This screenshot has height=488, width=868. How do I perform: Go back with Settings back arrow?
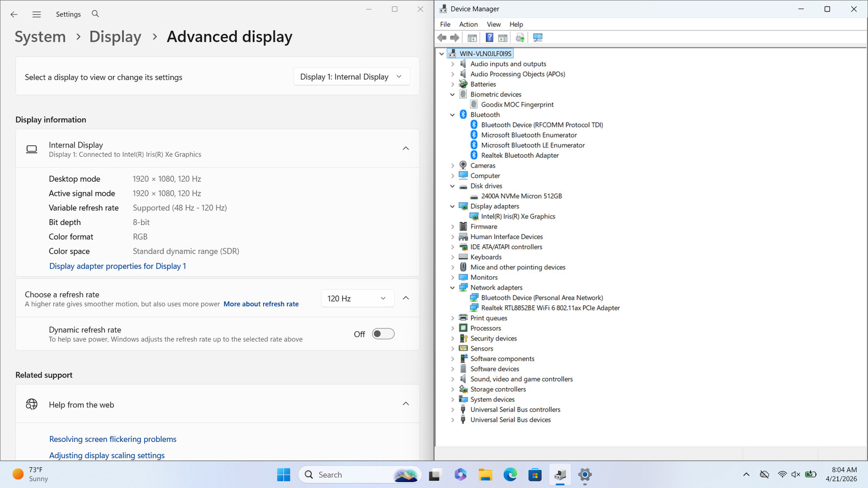point(14,14)
